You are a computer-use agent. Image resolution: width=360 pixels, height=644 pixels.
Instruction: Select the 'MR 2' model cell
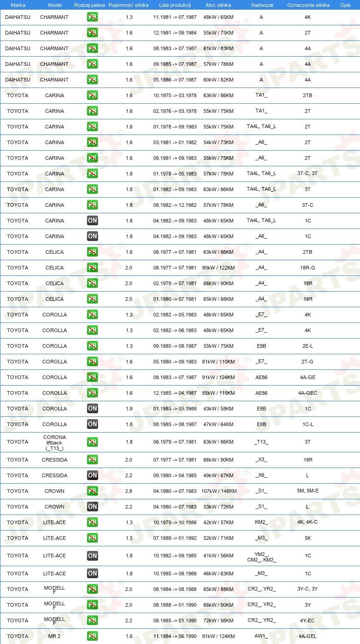(55, 636)
